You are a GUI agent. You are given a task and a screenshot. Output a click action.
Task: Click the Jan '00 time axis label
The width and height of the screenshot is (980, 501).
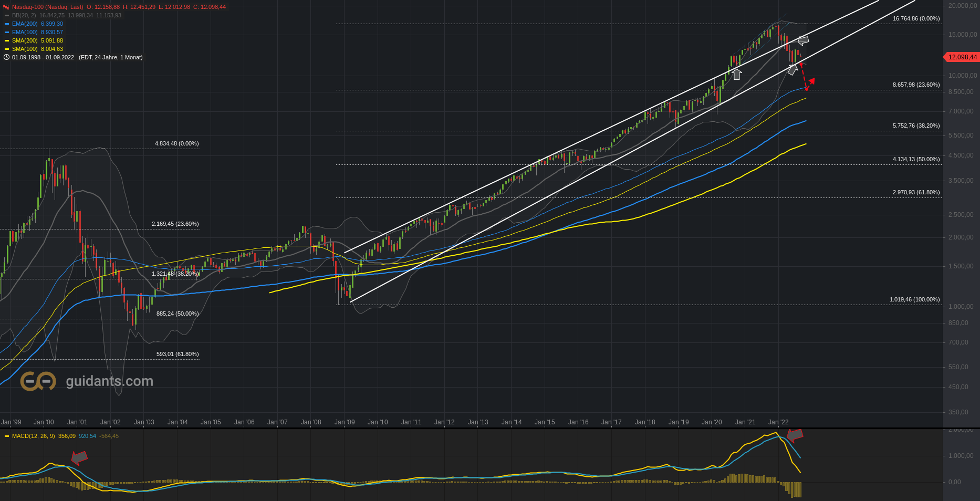coord(44,422)
